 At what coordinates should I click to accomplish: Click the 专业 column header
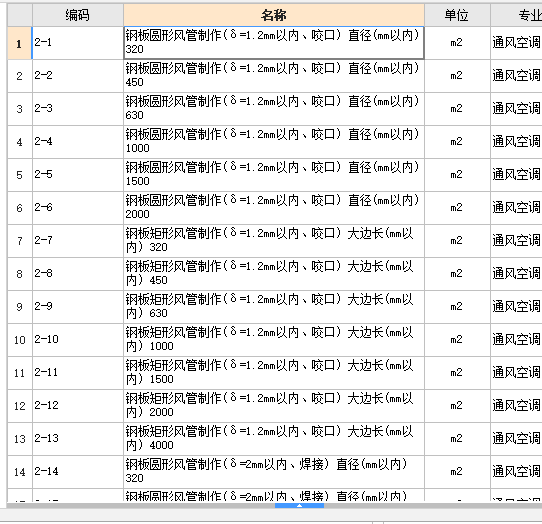[516, 15]
